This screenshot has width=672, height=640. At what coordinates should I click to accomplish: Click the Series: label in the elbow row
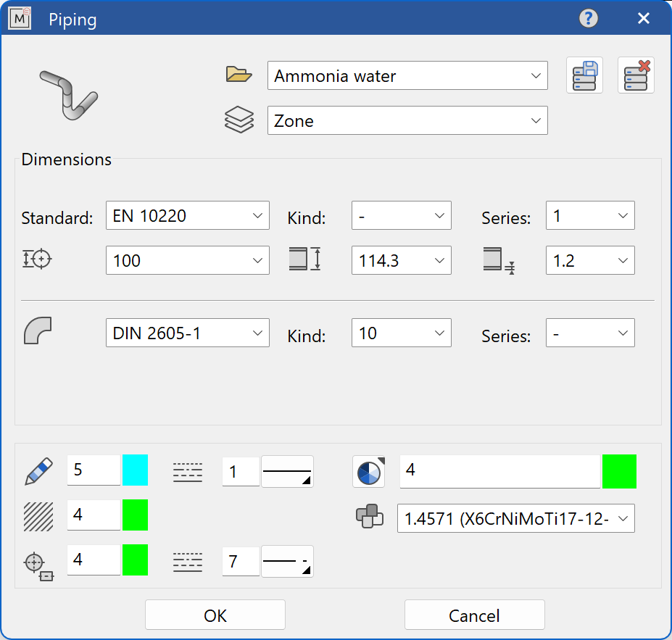tap(506, 336)
